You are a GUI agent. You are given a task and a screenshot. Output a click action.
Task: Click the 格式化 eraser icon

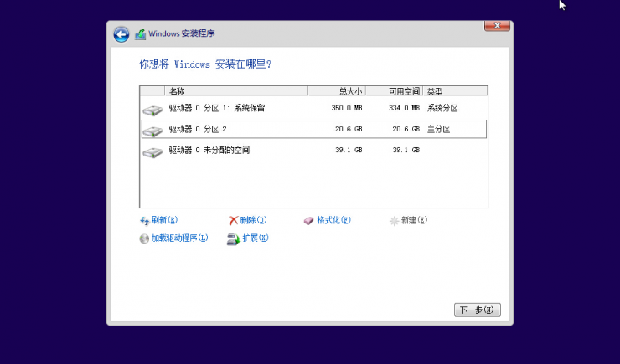point(309,221)
